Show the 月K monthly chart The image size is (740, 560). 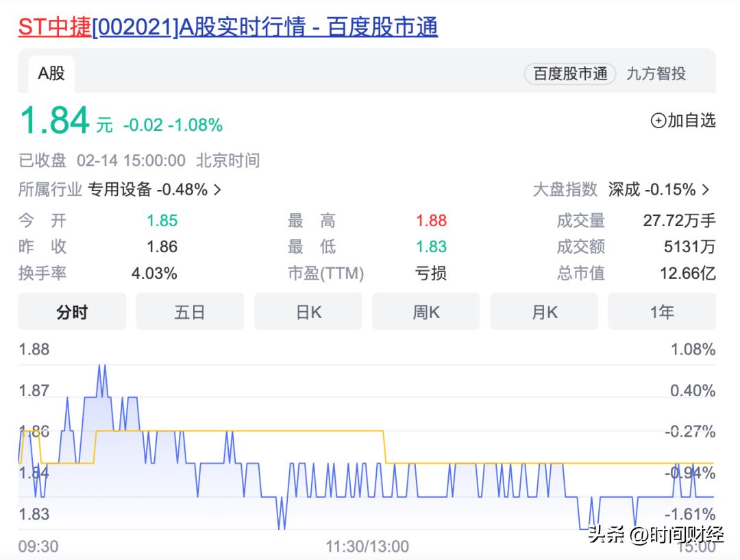(544, 311)
